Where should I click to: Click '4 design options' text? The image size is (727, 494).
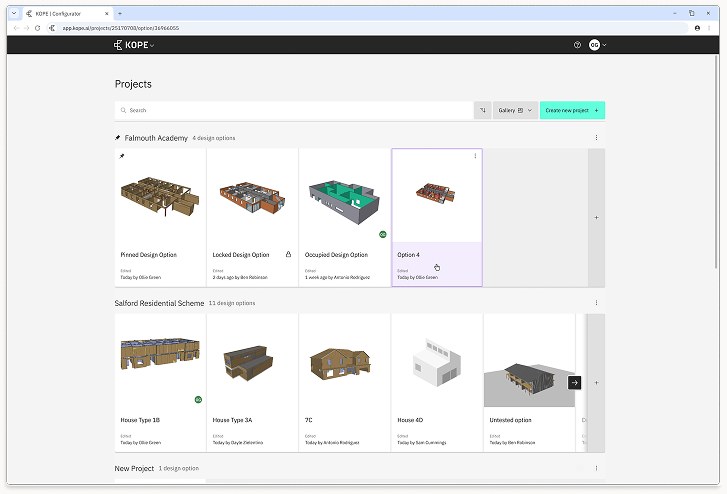point(214,138)
